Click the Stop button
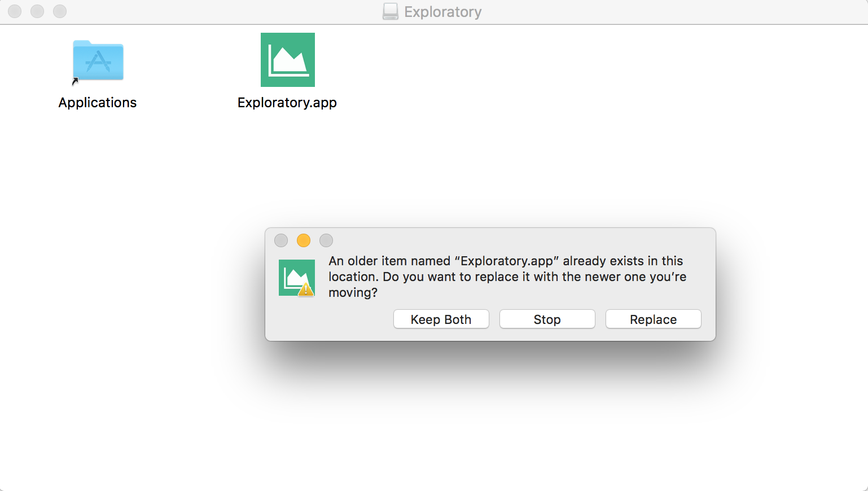Viewport: 868px width, 491px height. point(547,319)
